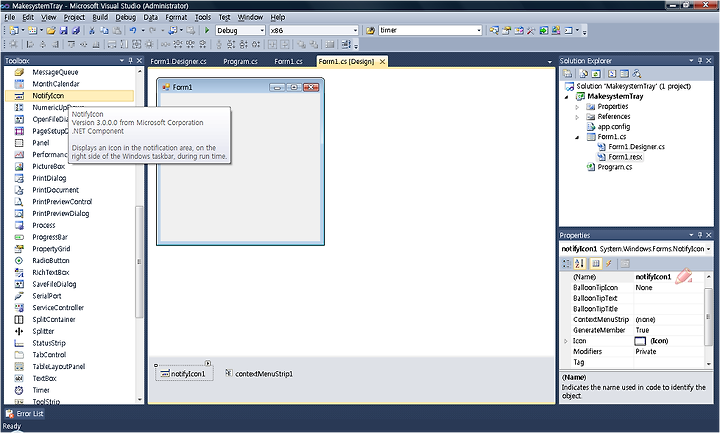
Task: Expand the Properties node in Solution Explorer
Action: pos(577,107)
